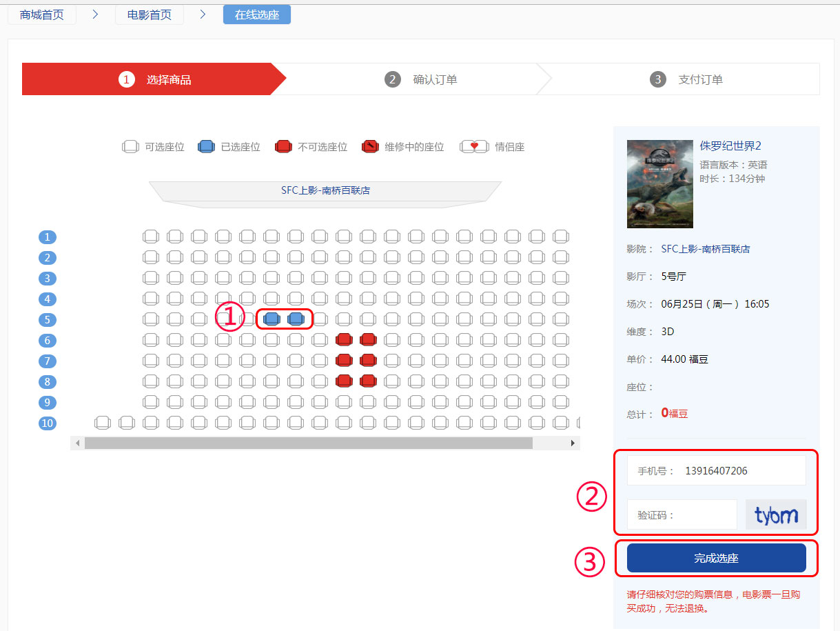This screenshot has width=840, height=631.
Task: Open 电影首页 breadcrumb
Action: pyautogui.click(x=150, y=14)
